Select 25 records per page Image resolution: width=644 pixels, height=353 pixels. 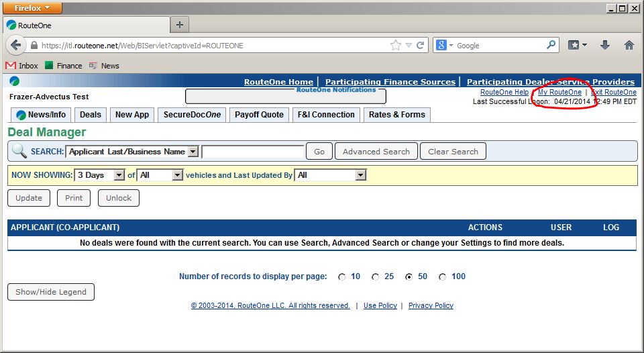coord(376,277)
